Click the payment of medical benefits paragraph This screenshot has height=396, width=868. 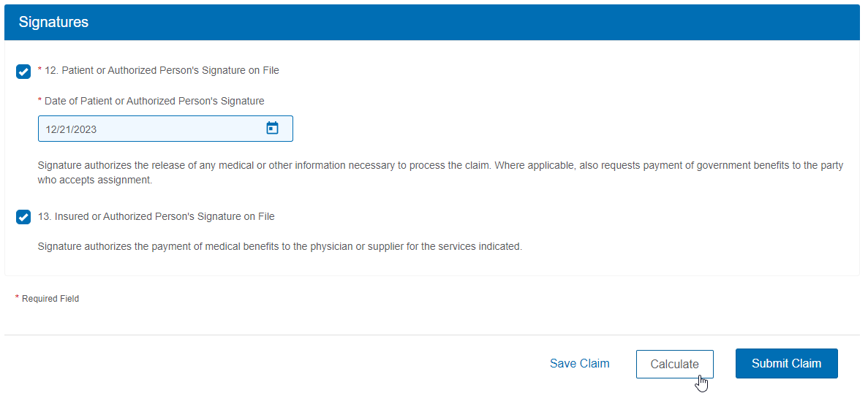click(x=279, y=246)
